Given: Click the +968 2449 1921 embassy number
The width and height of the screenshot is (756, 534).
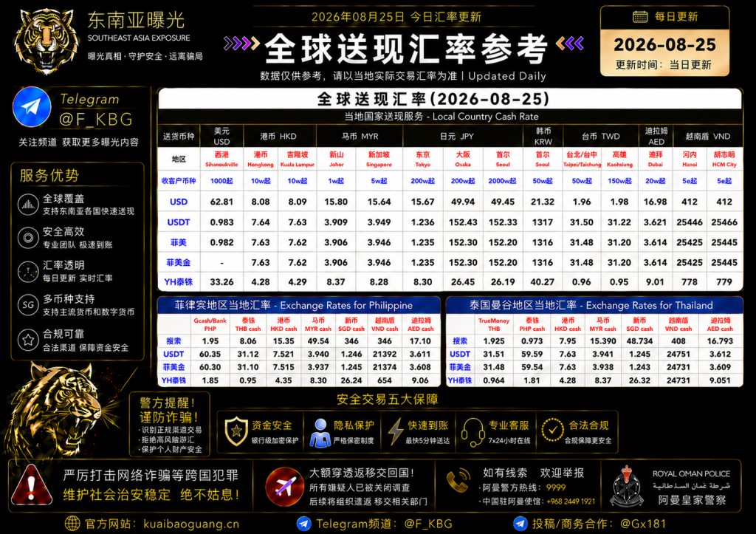Looking at the screenshot, I should tap(571, 502).
